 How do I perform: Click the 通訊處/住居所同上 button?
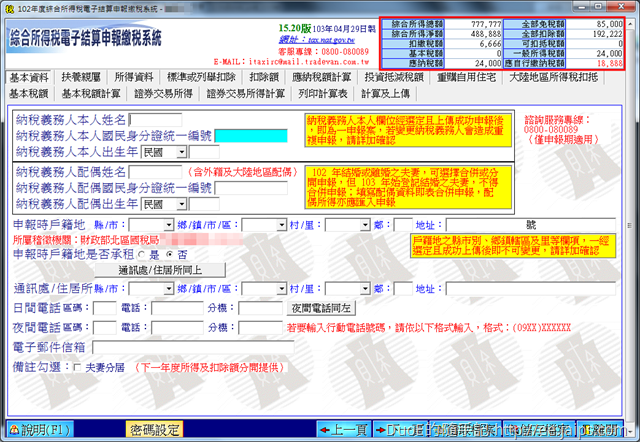160,270
